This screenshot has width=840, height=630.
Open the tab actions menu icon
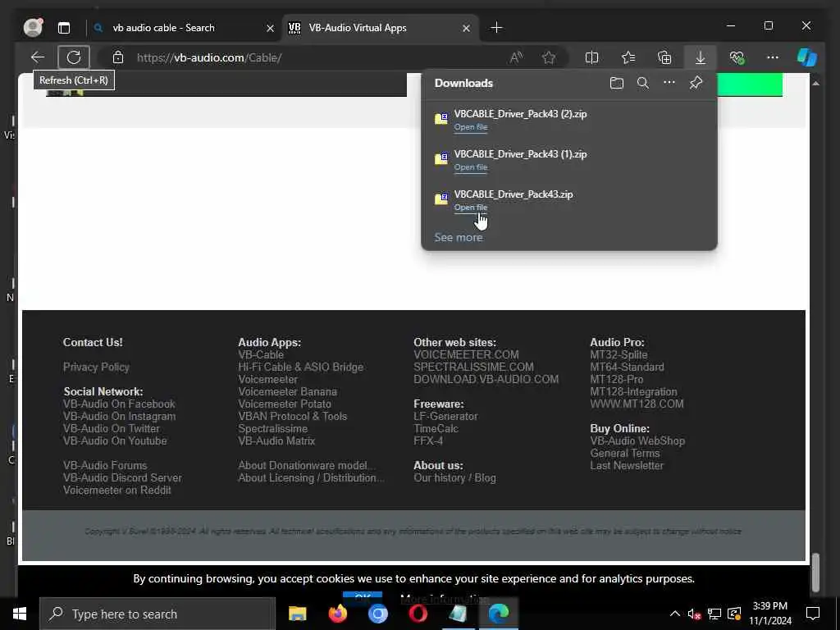coord(64,28)
